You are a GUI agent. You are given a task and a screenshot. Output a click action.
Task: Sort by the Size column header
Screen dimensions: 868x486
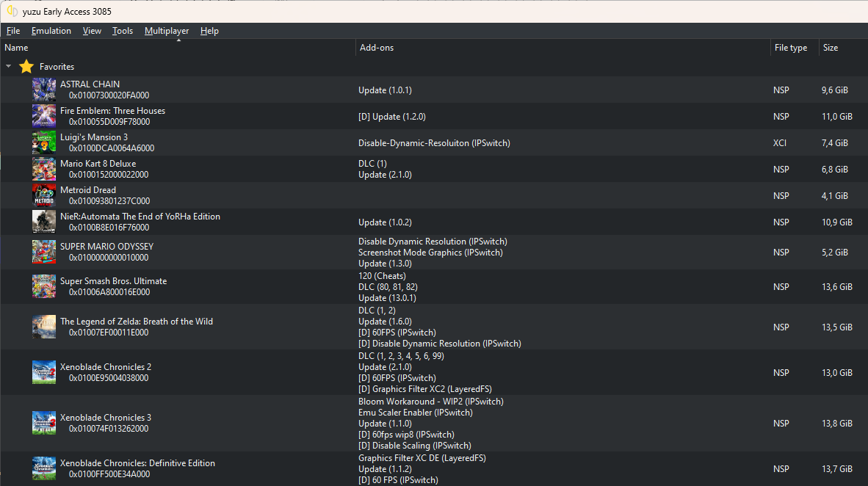tap(831, 48)
